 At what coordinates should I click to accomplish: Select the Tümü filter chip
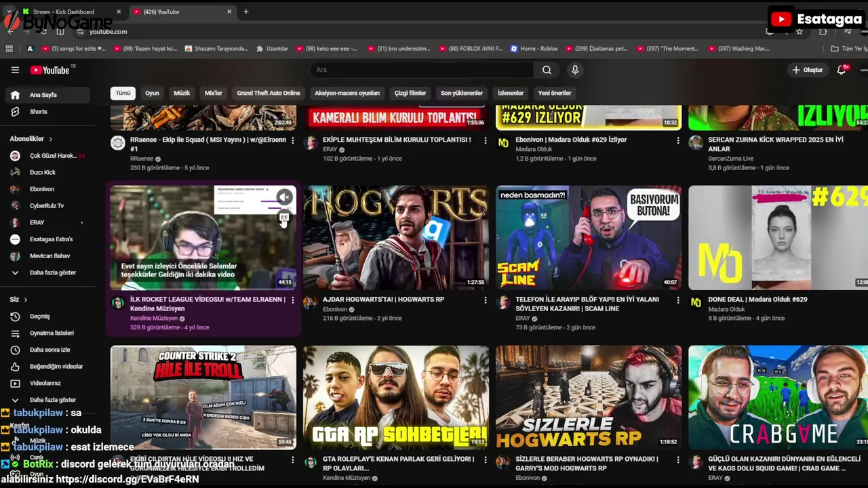click(123, 93)
